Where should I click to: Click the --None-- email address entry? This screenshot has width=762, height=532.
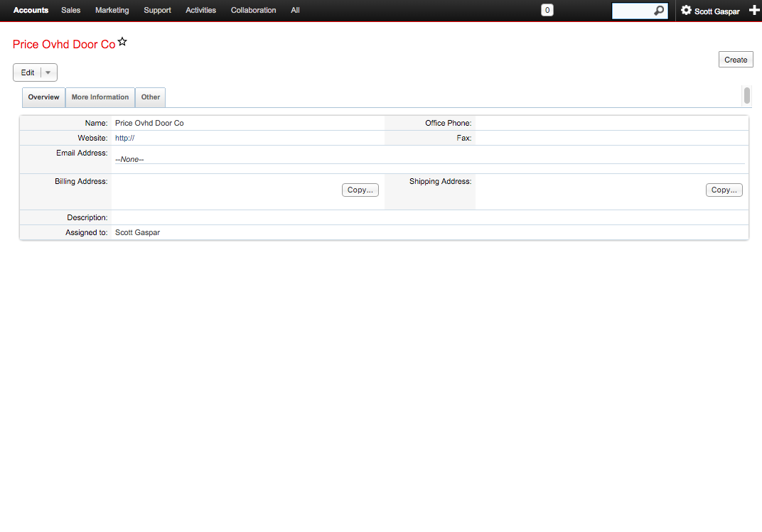pos(129,159)
